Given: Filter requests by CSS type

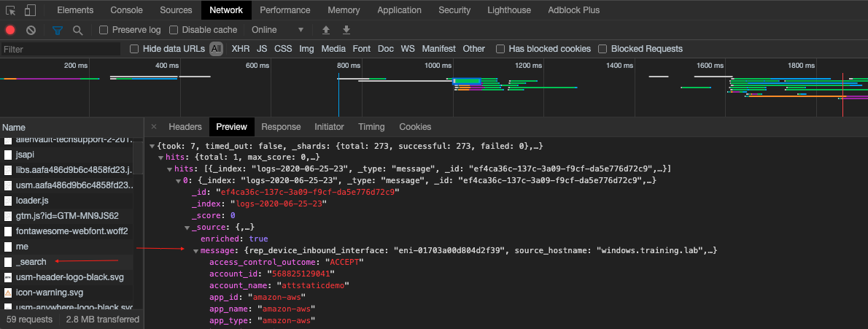Looking at the screenshot, I should 283,49.
